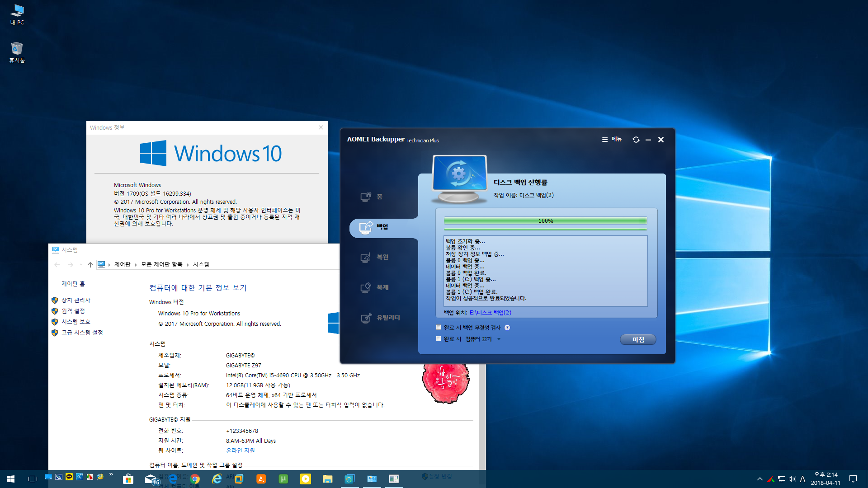
Task: Expand chevron after 모든 제어판 항목 breadcrumb
Action: click(188, 265)
